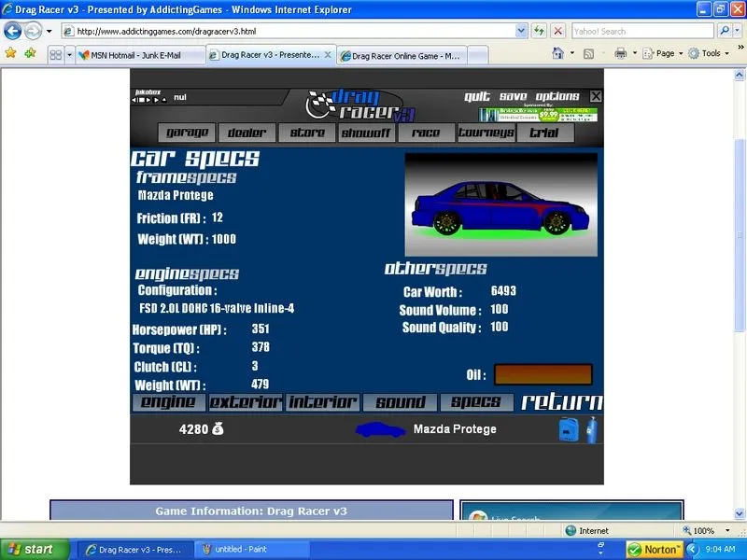Click the Stop loading red X icon
The height and width of the screenshot is (560, 747).
coord(557,31)
